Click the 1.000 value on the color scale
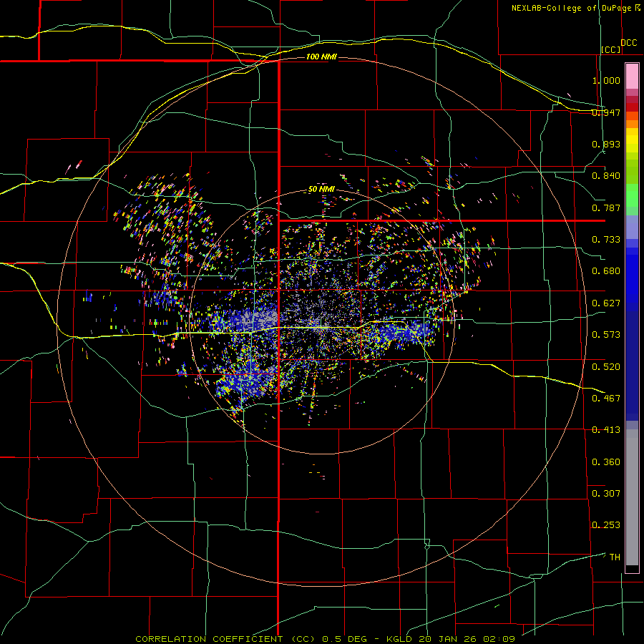The height and width of the screenshot is (644, 644). pyautogui.click(x=606, y=80)
